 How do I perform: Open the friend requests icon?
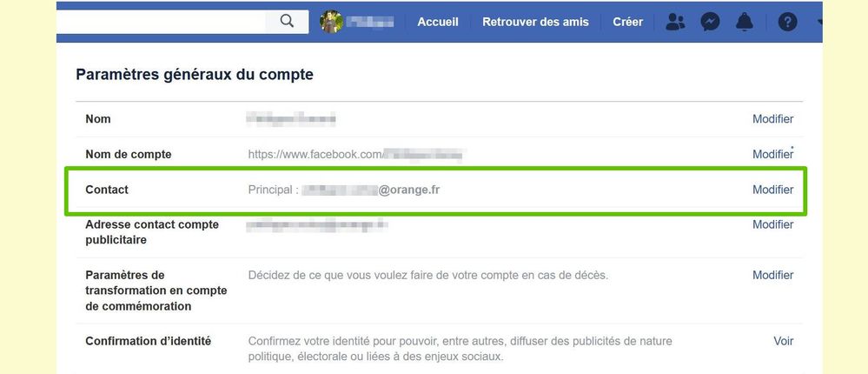(675, 22)
